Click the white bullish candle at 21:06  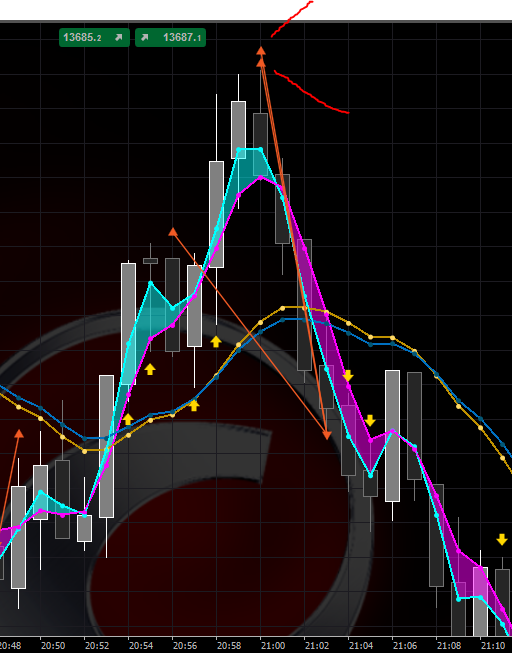pos(392,436)
